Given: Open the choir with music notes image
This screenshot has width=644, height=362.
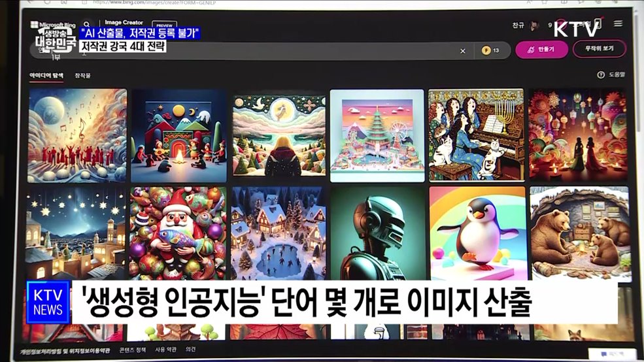Looking at the screenshot, I should pos(78,135).
